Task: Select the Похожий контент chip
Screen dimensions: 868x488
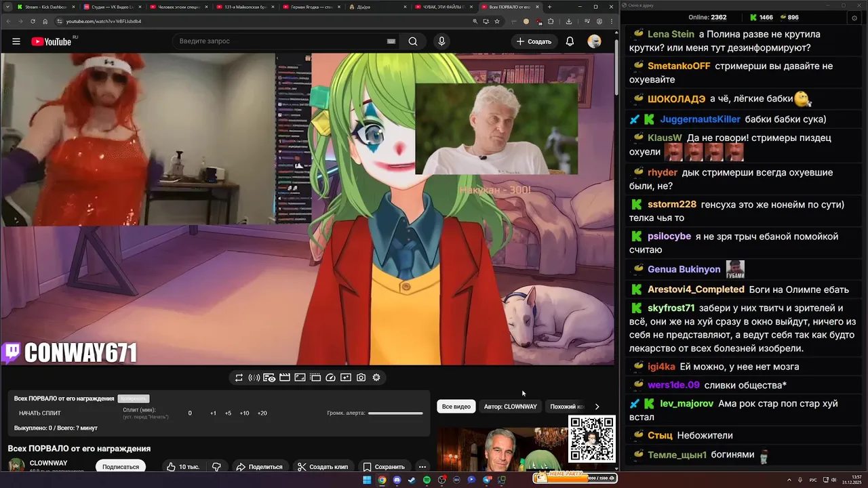Action: pyautogui.click(x=567, y=407)
